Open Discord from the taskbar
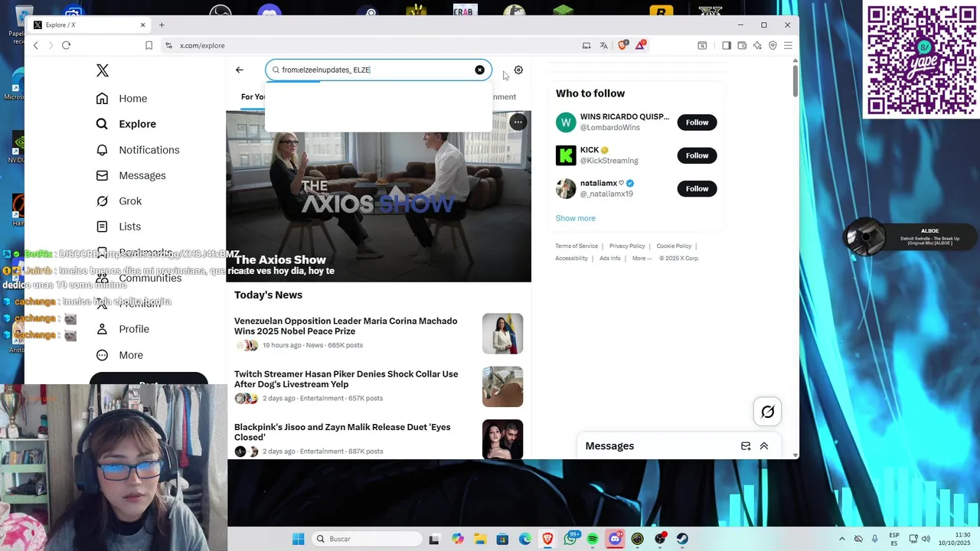 tap(615, 539)
